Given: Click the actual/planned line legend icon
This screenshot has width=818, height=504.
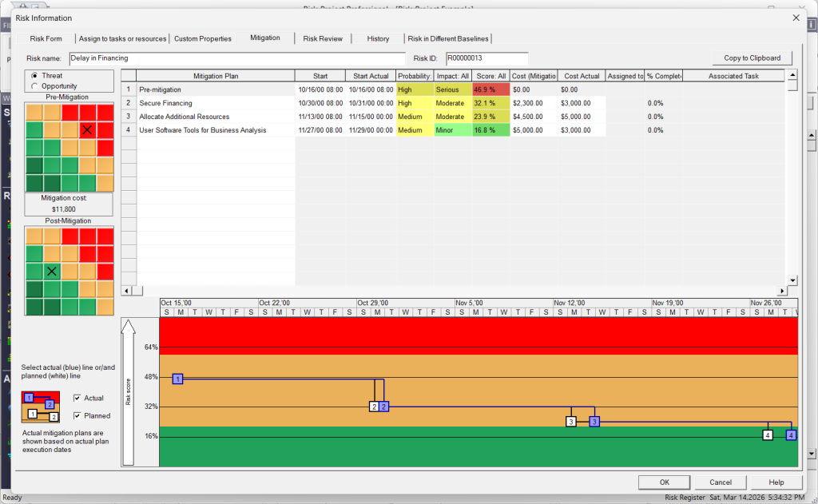Looking at the screenshot, I should point(40,407).
